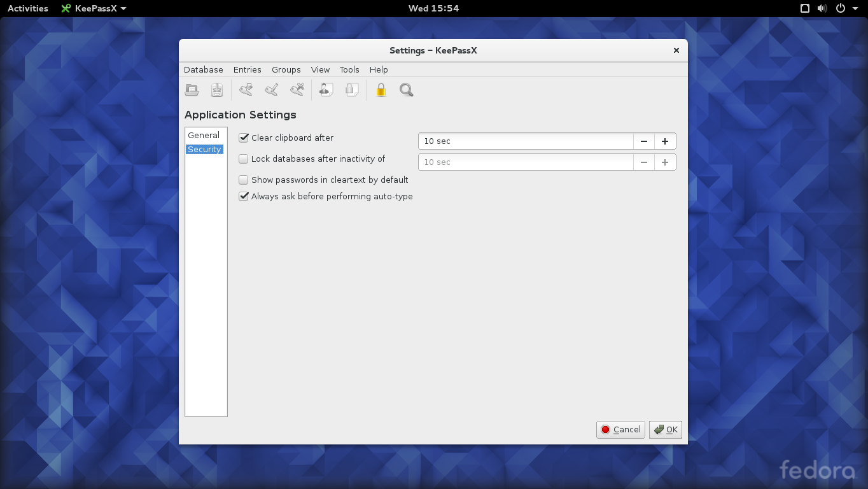Select the General settings category
This screenshot has width=868, height=489.
(204, 135)
